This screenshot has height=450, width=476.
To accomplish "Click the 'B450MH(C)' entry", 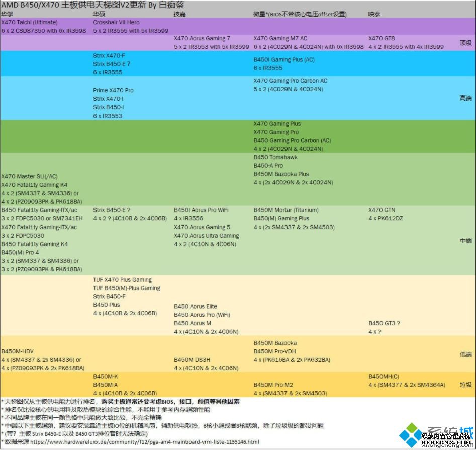I will (x=384, y=376).
